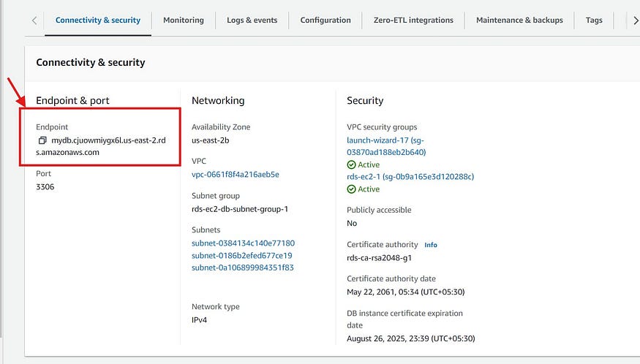Open the Connectivity & security tab
The height and width of the screenshot is (364, 640).
[x=98, y=20]
